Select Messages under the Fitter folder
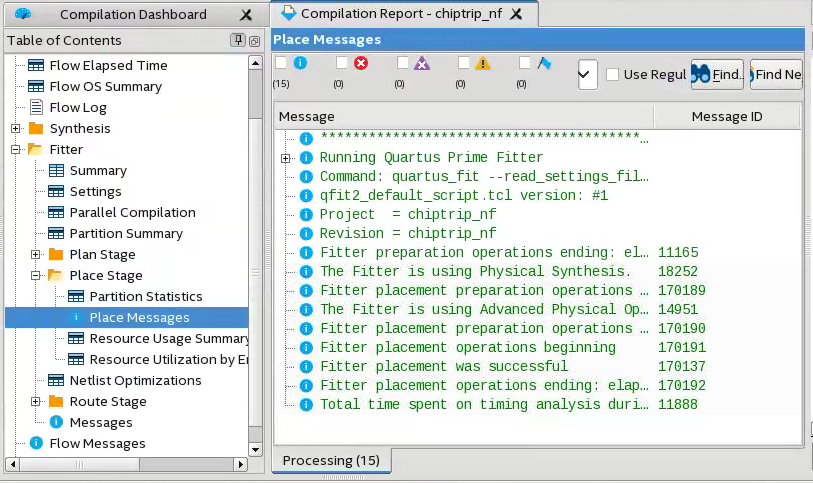 (101, 422)
